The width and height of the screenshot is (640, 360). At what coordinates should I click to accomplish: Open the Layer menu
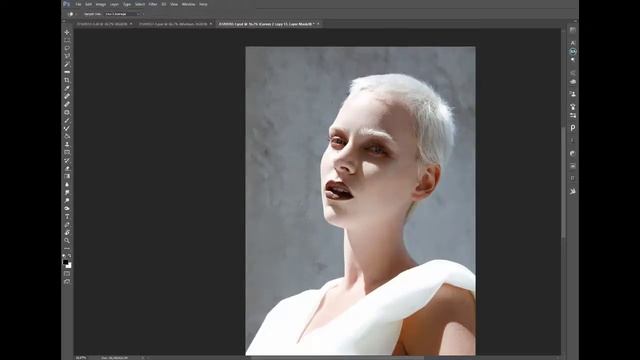tap(115, 4)
